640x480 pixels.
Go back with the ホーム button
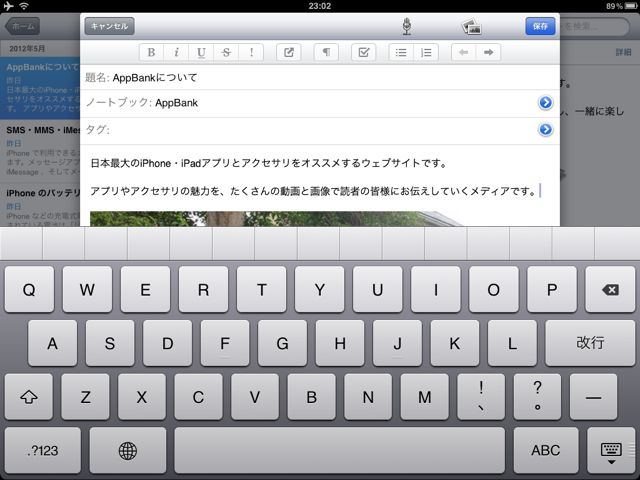tap(23, 26)
